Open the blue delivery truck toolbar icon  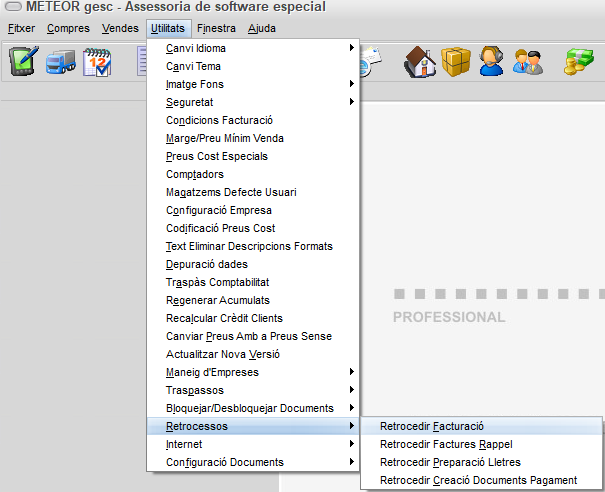[61, 62]
